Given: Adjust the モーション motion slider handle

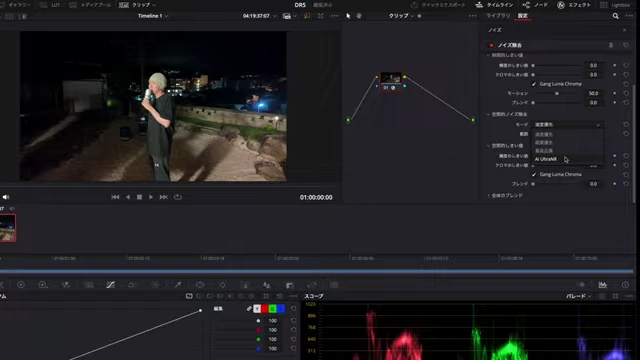Looking at the screenshot, I should [557, 93].
